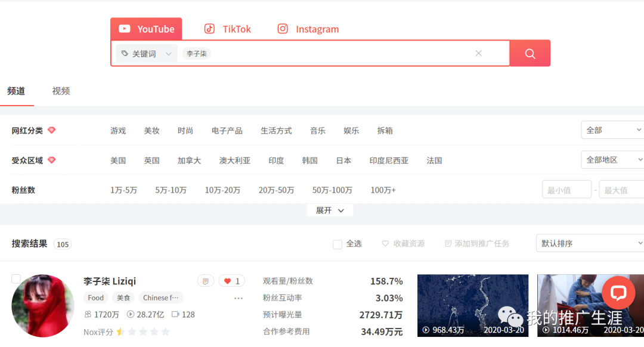Switch to the TikTok platform tab
This screenshot has height=347, width=644.
coord(228,29)
